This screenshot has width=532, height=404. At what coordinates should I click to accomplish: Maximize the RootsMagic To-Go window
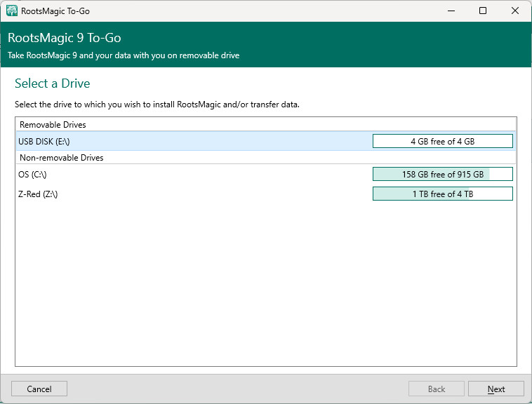[x=483, y=11]
